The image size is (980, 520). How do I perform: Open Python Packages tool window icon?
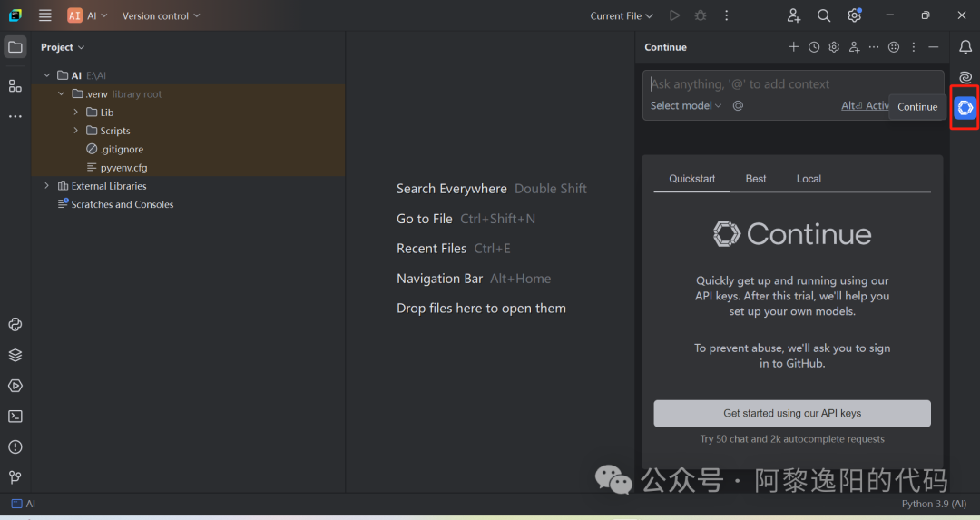tap(15, 324)
